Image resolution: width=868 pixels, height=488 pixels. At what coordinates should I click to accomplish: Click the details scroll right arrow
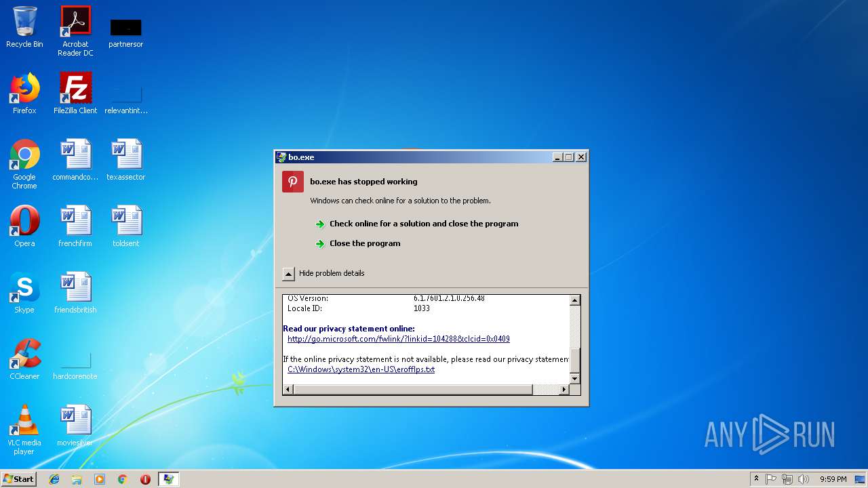pos(564,390)
